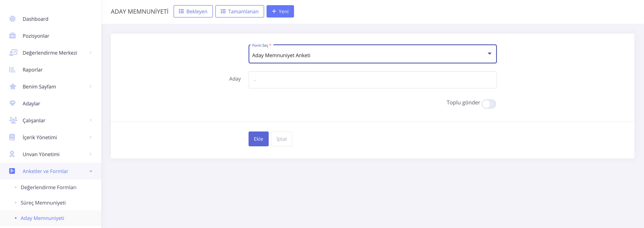Expand the Çalışanlar submenu chevron
This screenshot has width=644, height=228.
point(91,120)
